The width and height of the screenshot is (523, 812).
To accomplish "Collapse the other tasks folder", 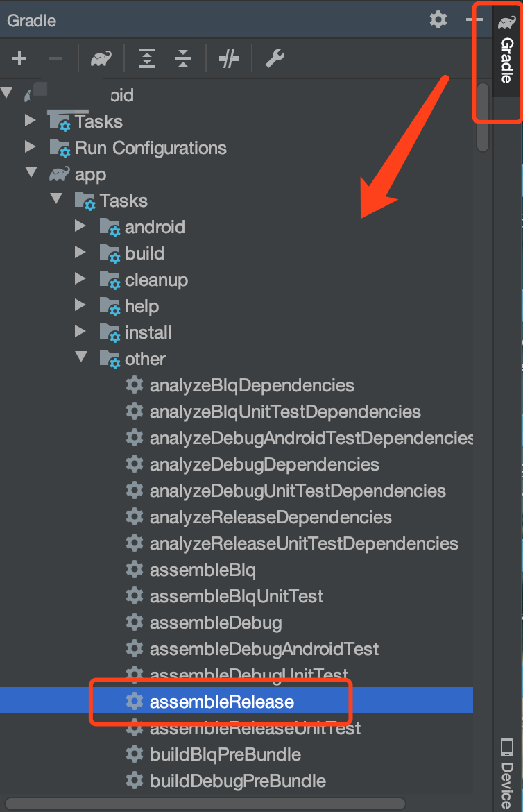I will pos(81,358).
